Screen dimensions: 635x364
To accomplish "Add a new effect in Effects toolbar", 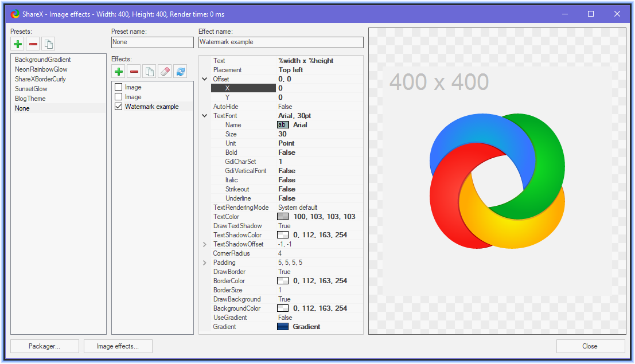I will (x=118, y=72).
